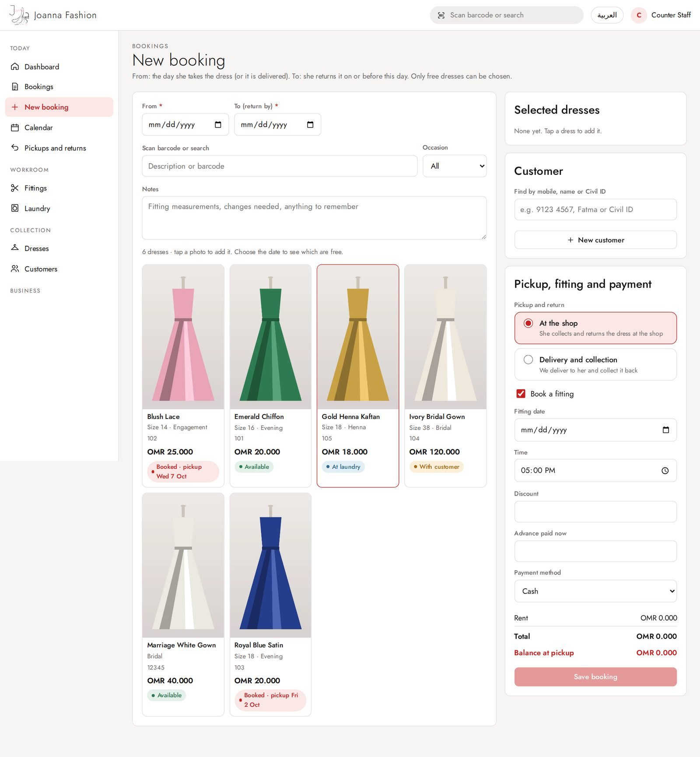
Task: Click the Discount input field
Action: [x=595, y=512]
